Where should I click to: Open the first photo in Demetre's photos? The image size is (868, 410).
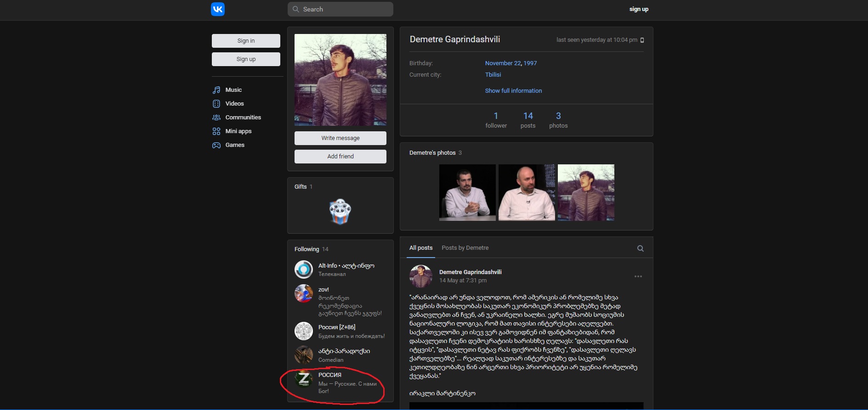coord(467,192)
